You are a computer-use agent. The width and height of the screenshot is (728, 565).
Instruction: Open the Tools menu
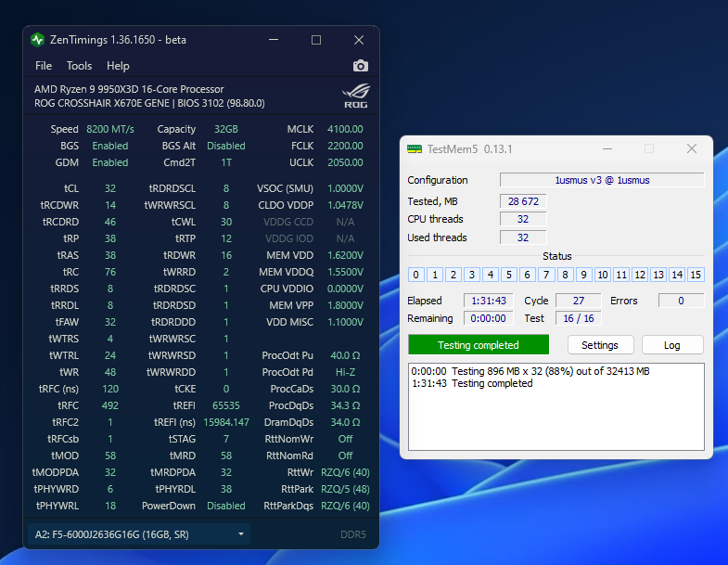pyautogui.click(x=79, y=66)
